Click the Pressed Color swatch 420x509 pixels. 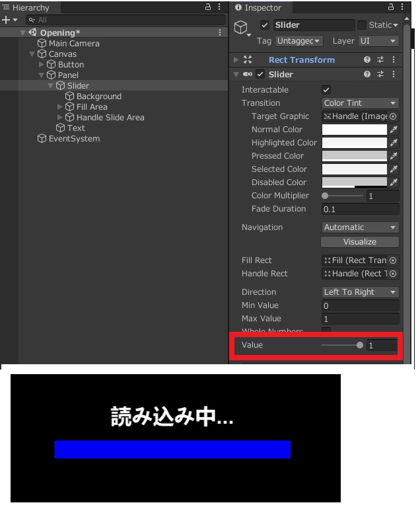pos(354,156)
